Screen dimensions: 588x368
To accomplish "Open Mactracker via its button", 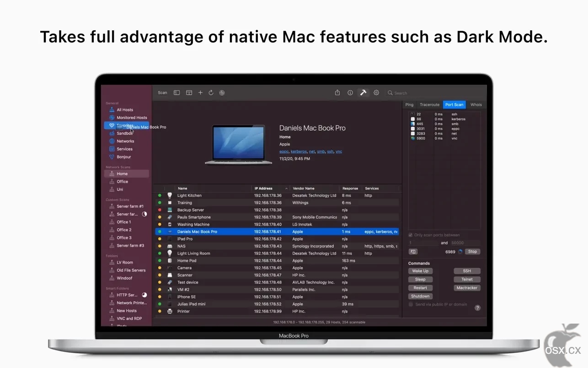I will pyautogui.click(x=467, y=288).
